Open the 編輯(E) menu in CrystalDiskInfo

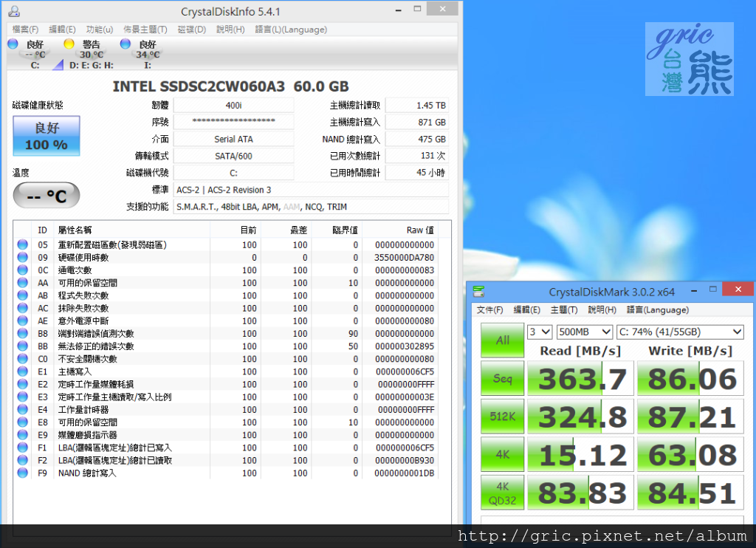coord(62,30)
